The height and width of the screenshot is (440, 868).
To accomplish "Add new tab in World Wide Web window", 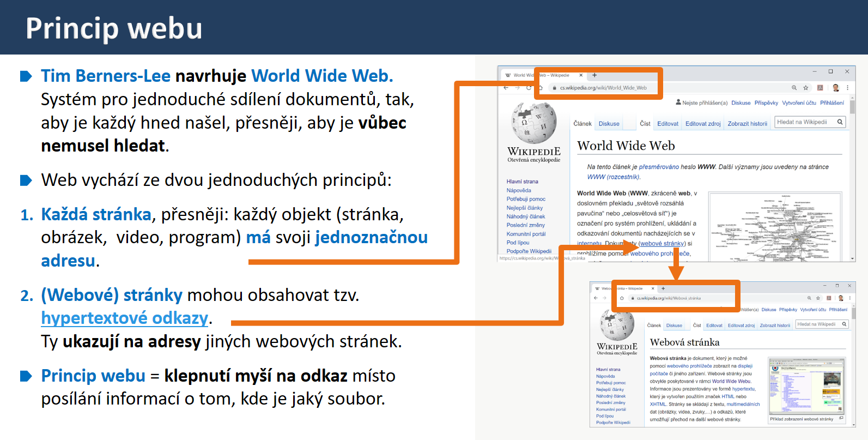I will [594, 75].
